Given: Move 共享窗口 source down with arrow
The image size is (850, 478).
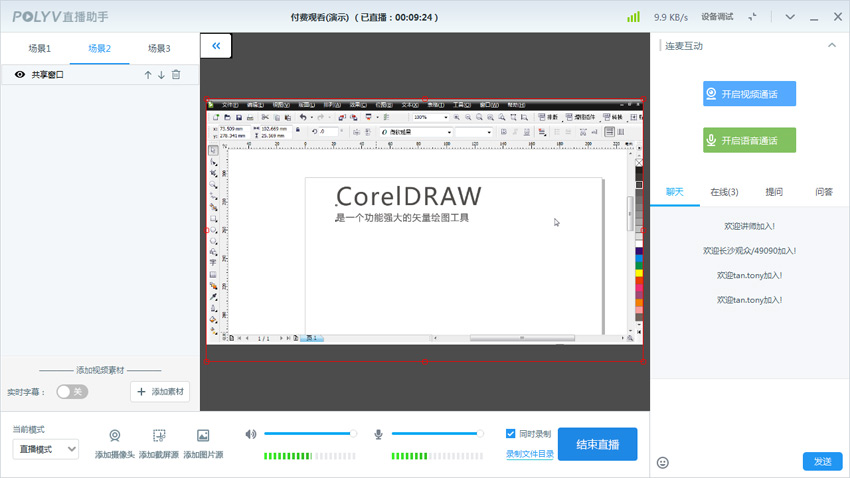Looking at the screenshot, I should tap(161, 75).
